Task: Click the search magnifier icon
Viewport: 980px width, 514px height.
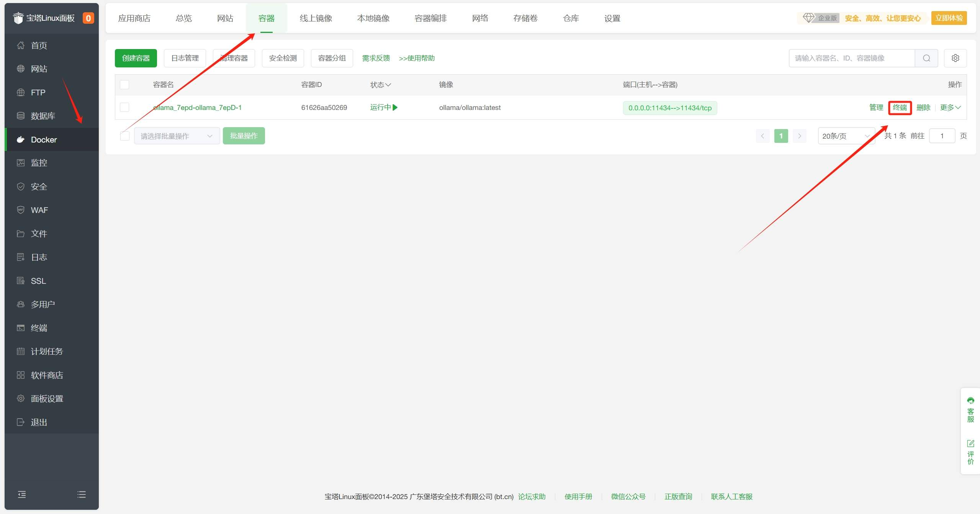Action: (926, 58)
